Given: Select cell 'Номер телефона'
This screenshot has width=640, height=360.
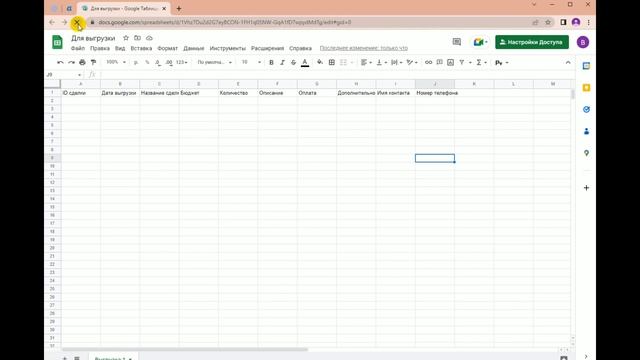Looking at the screenshot, I should pos(435,93).
